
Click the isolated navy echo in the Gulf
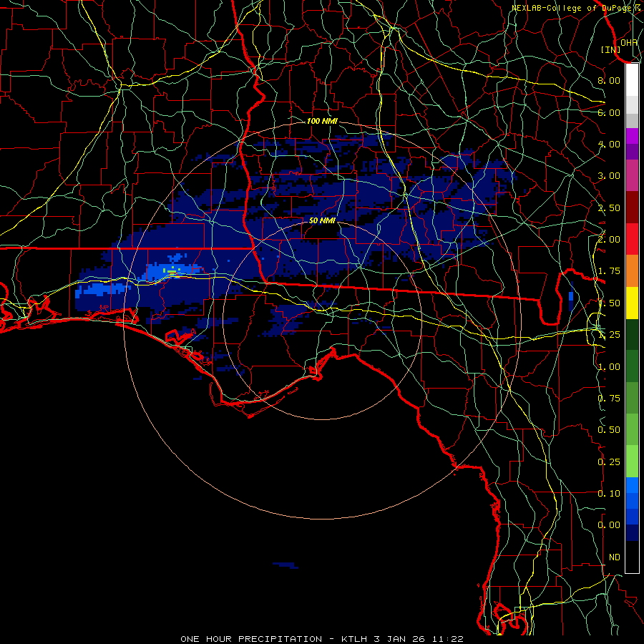click(286, 565)
